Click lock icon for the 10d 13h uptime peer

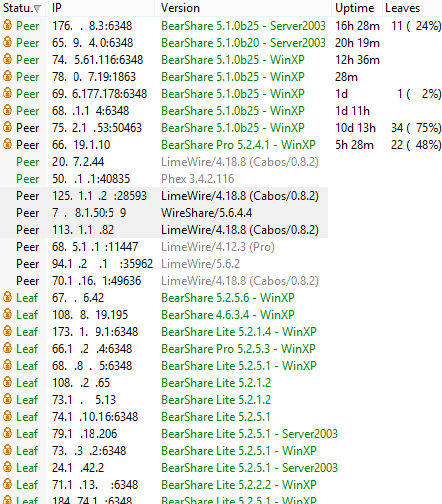(x=7, y=127)
